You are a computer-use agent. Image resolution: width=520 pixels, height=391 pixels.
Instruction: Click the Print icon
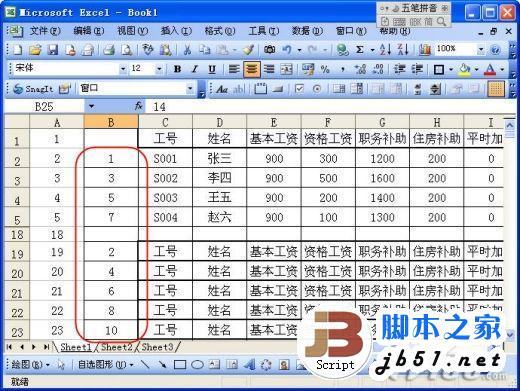point(109,50)
